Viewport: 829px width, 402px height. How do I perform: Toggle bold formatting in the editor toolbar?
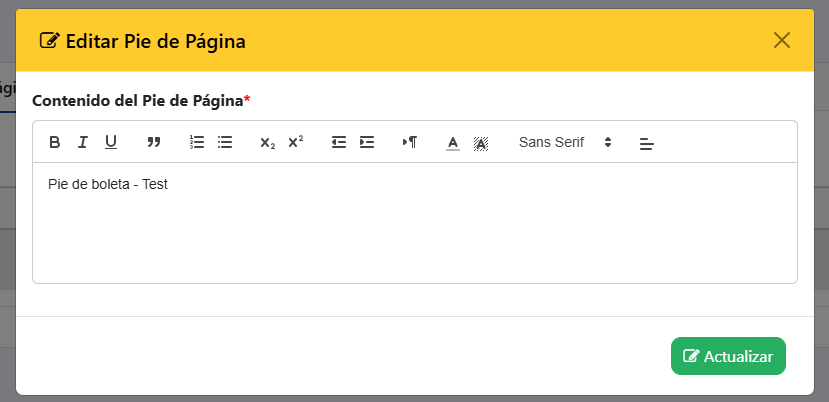[54, 142]
